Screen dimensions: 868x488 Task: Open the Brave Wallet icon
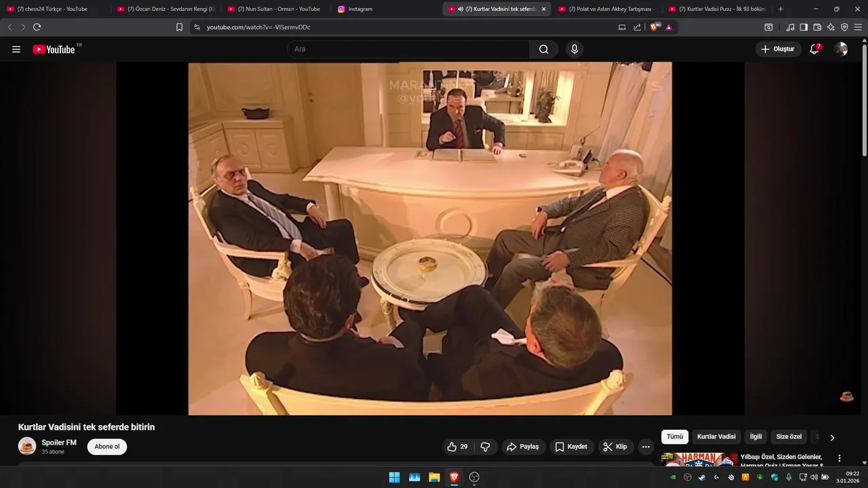(817, 27)
